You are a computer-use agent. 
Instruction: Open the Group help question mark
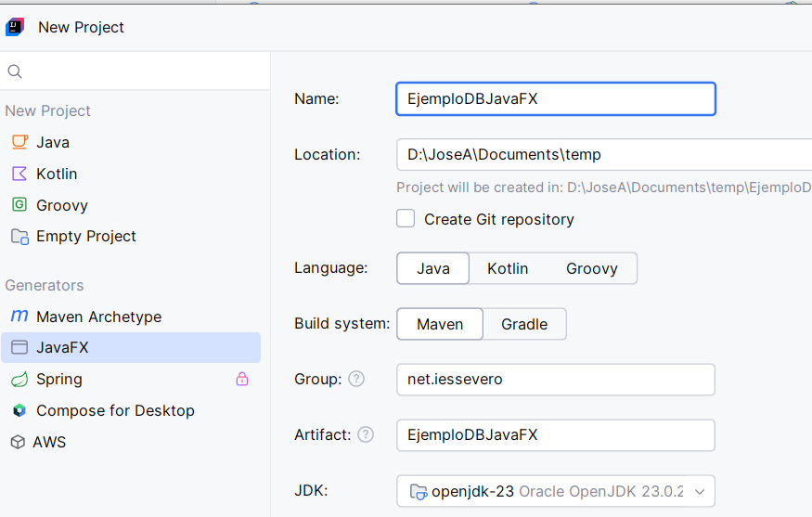point(356,380)
